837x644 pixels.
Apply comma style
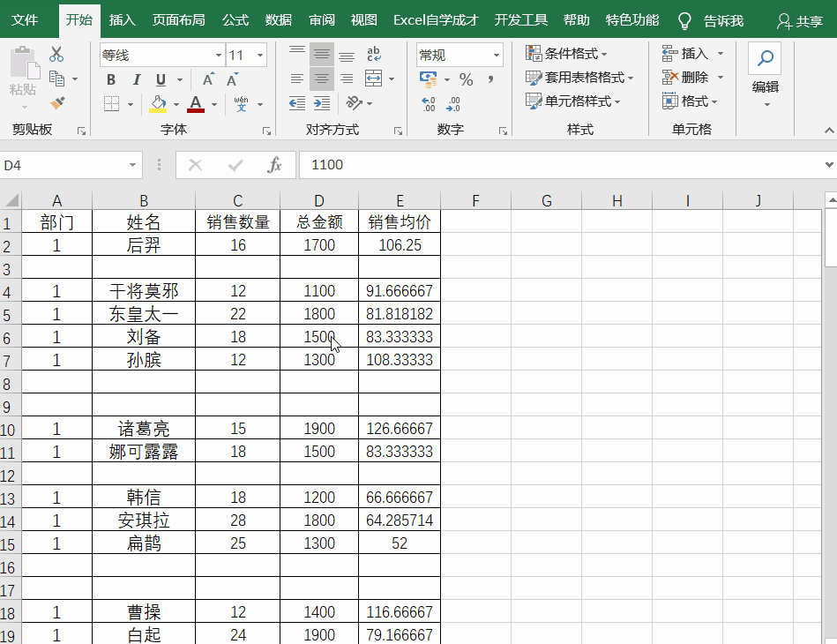490,79
